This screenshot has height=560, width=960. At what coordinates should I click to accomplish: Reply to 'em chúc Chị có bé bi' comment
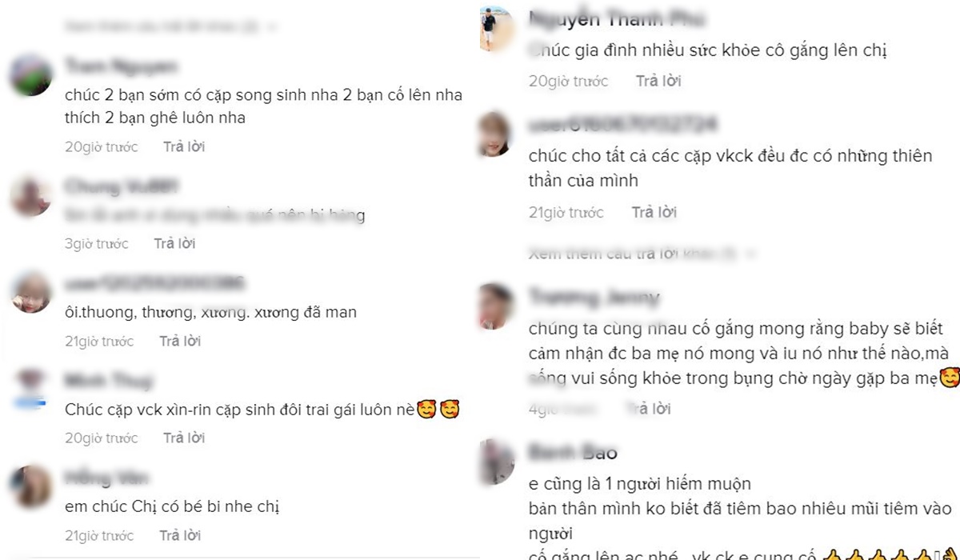180,535
